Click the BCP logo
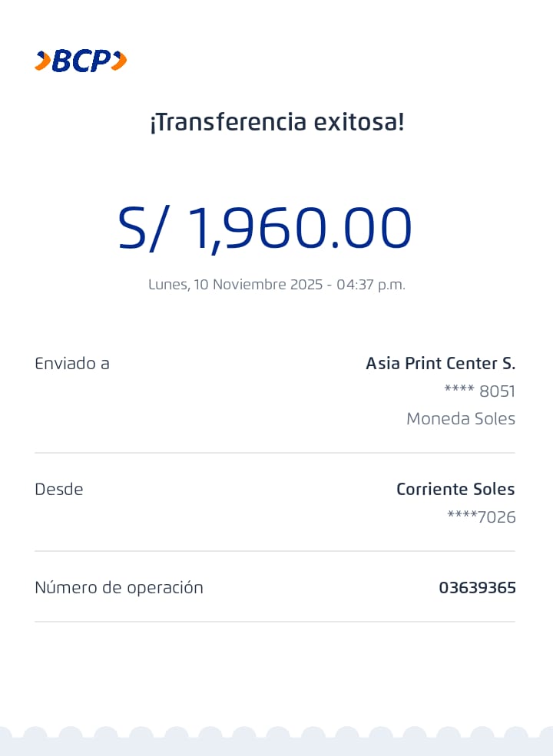Viewport: 553px width, 756px height. [81, 61]
